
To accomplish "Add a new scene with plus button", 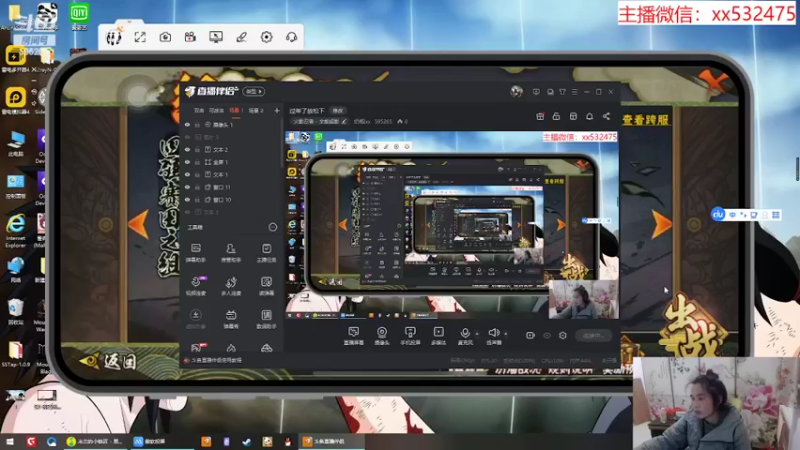I will click(x=277, y=110).
